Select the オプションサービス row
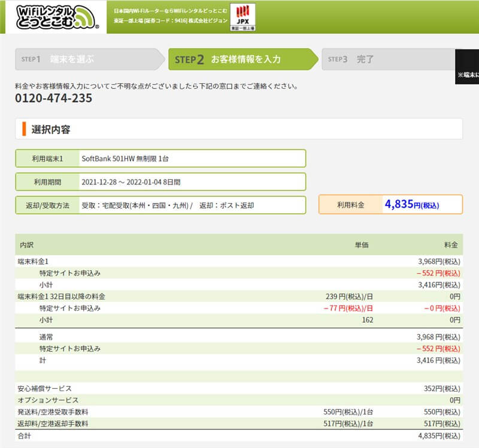 239,399
